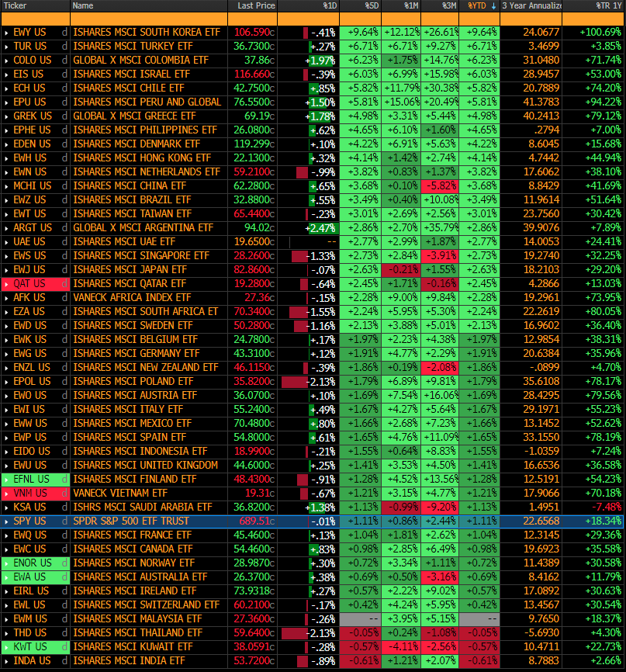The height and width of the screenshot is (672, 626).
Task: Select the EWK US ticker
Action: pyautogui.click(x=29, y=339)
